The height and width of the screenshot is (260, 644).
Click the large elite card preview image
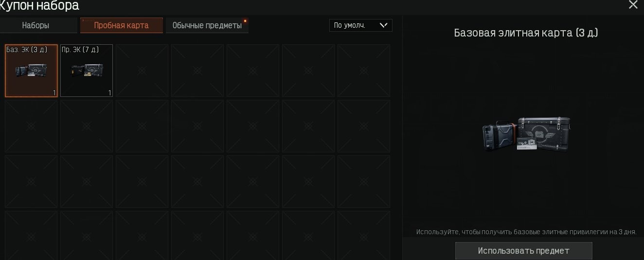pos(526,134)
